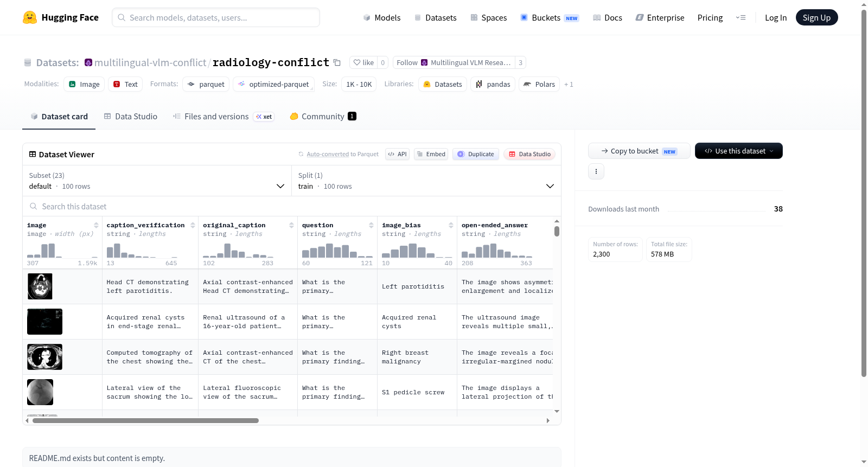Open the extra navigation menu icon
The width and height of the screenshot is (868, 467).
click(x=741, y=17)
